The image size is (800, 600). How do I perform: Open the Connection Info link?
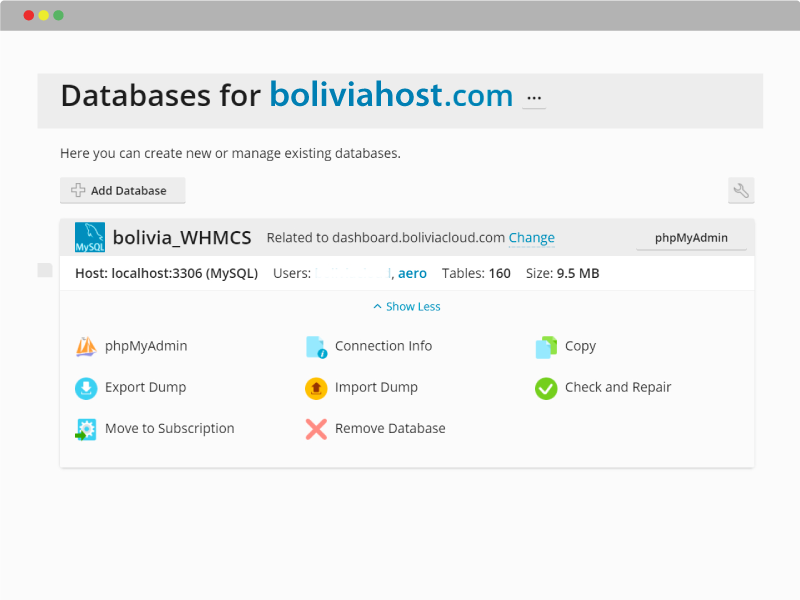pos(383,346)
